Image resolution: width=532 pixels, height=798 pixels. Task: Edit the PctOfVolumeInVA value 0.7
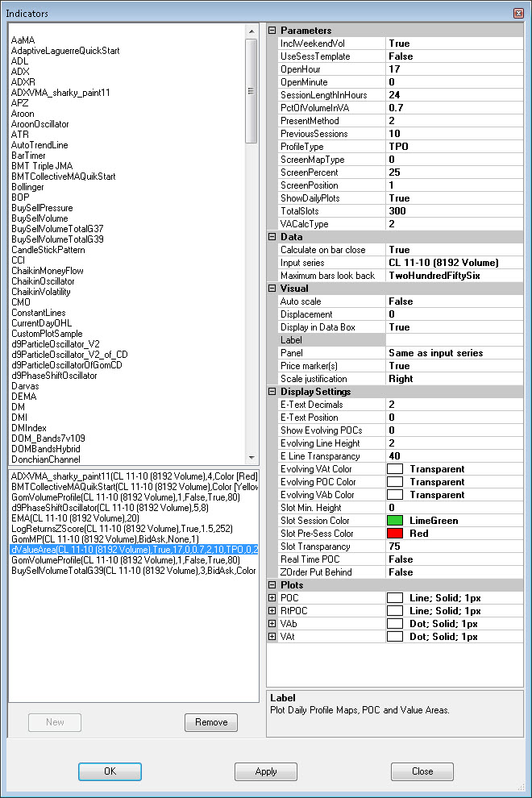pos(455,108)
